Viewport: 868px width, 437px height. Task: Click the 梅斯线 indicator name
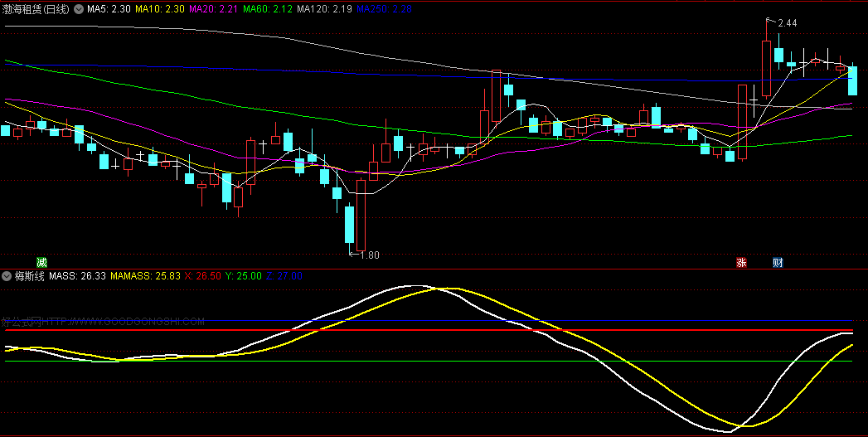tap(30, 276)
